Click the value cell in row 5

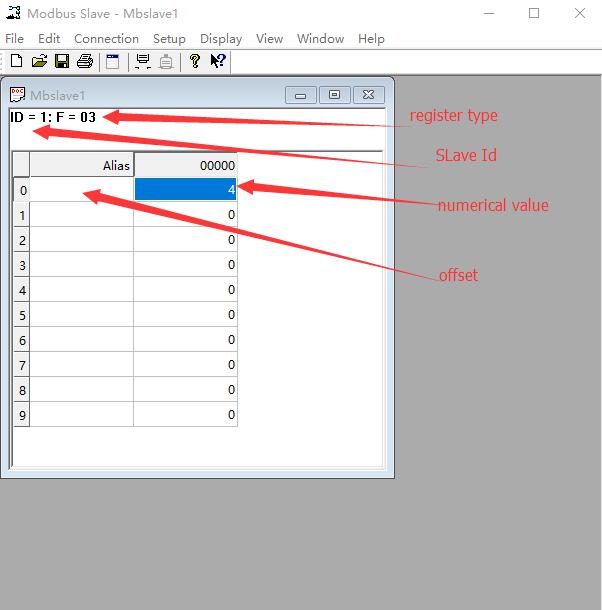pos(186,315)
